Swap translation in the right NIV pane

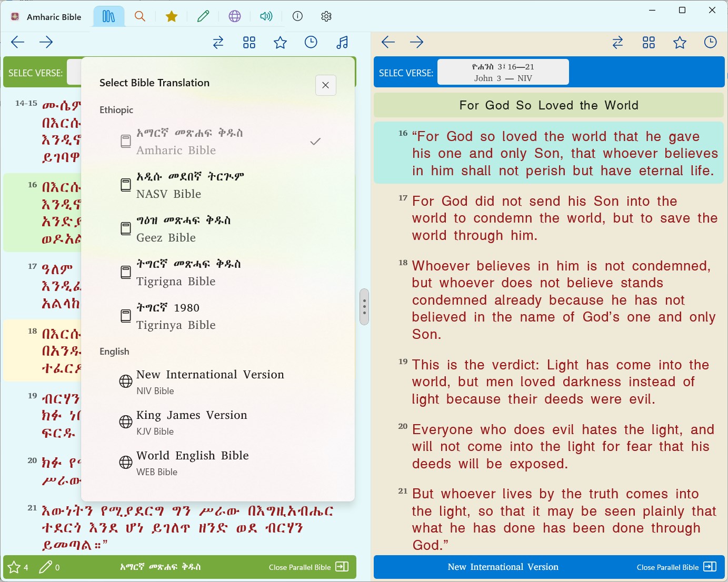pos(617,43)
